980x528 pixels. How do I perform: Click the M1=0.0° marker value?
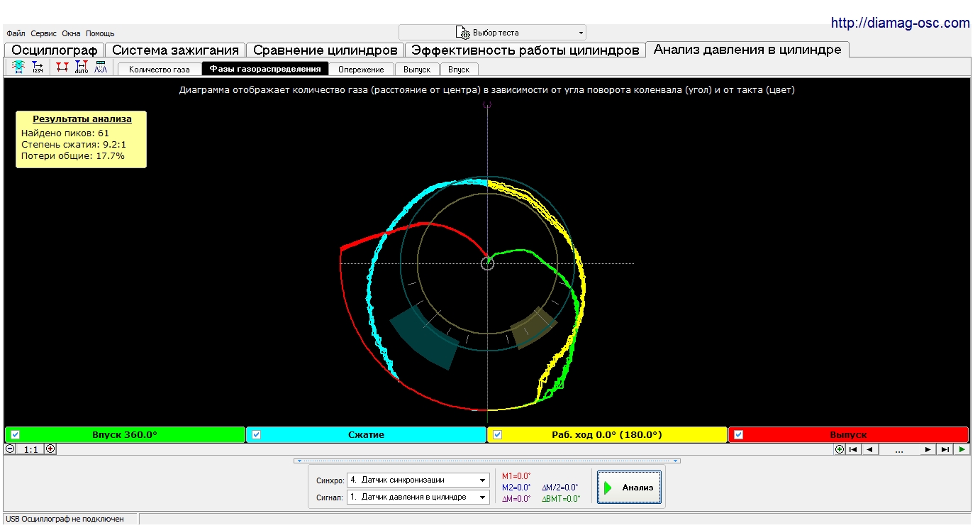[x=516, y=476]
